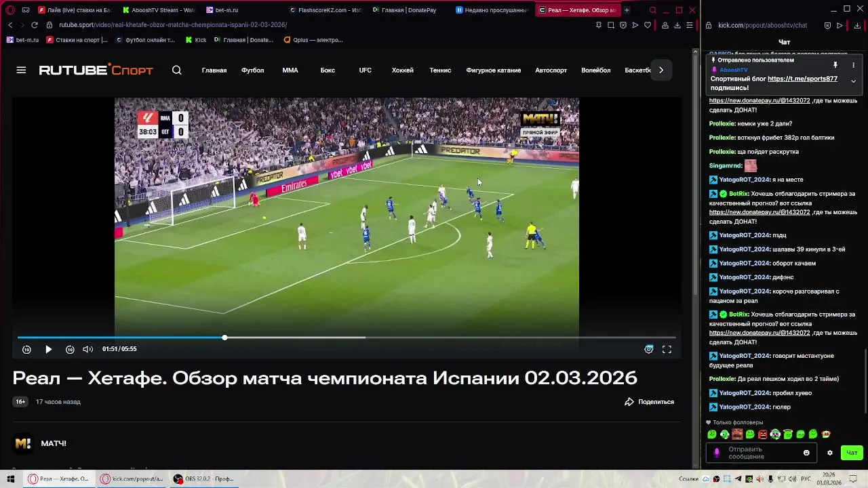Viewport: 868px width, 488px height.
Task: Switch to the AbooshTV Stream browser tab
Action: point(159,10)
